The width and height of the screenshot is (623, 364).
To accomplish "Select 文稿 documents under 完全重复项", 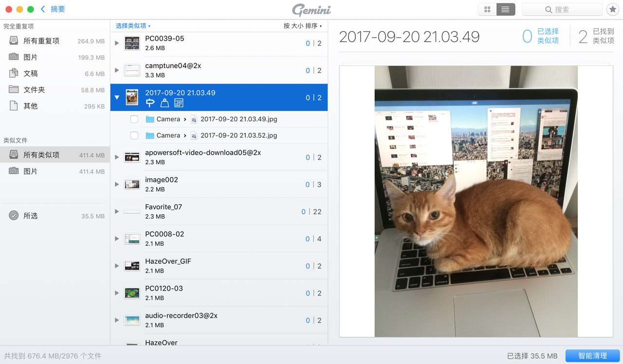I will click(x=30, y=73).
